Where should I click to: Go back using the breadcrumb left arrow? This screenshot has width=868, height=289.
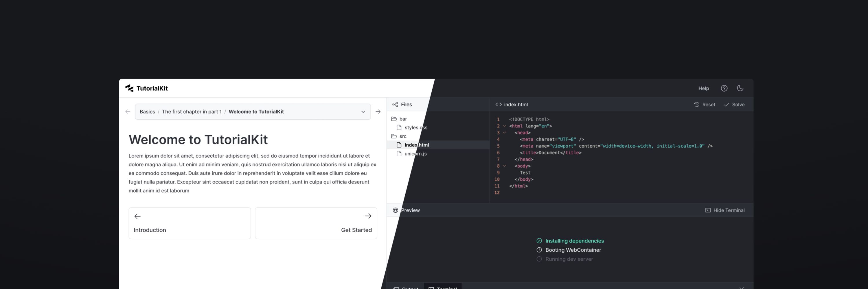click(128, 112)
